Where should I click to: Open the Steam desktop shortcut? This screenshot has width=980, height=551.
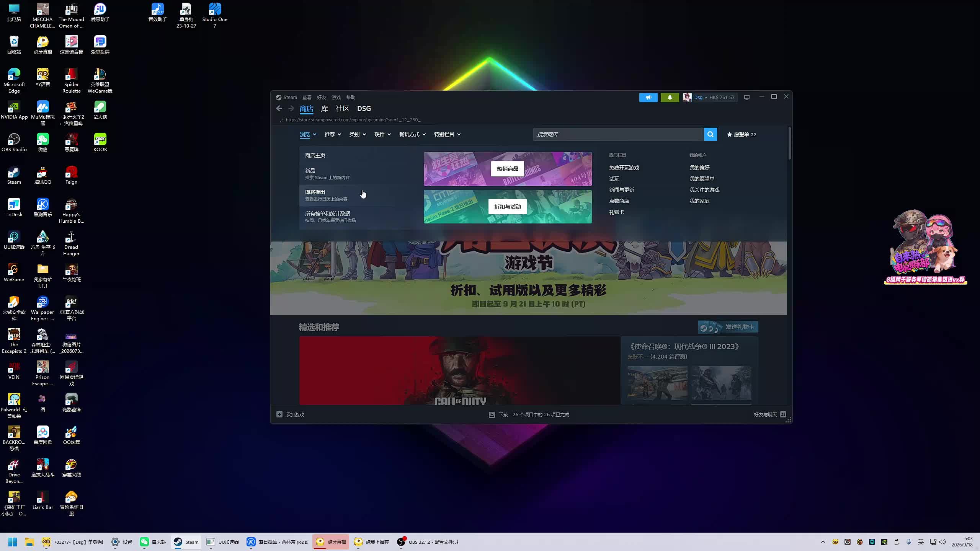tap(14, 175)
